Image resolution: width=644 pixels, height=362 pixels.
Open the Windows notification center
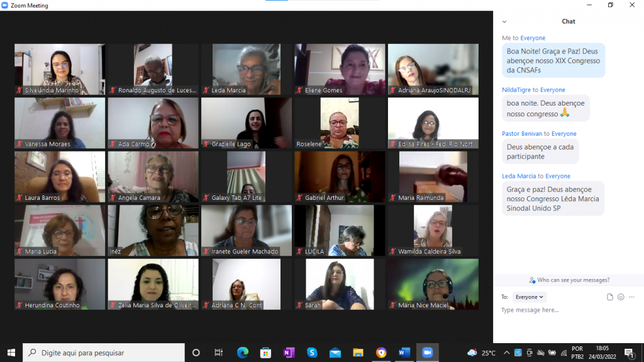coord(629,353)
